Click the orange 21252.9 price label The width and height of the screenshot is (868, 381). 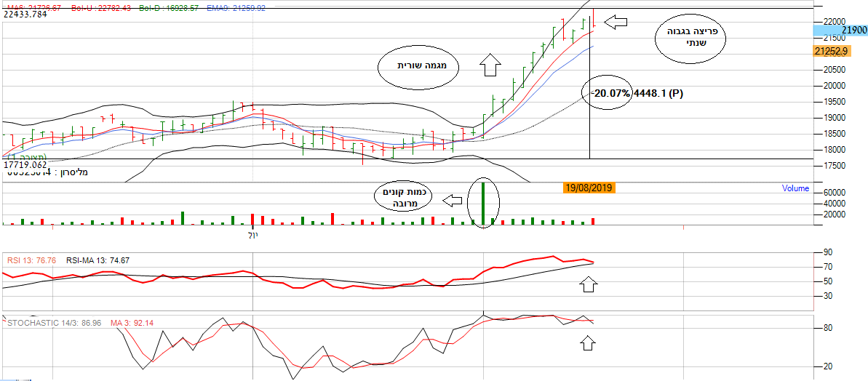point(832,52)
